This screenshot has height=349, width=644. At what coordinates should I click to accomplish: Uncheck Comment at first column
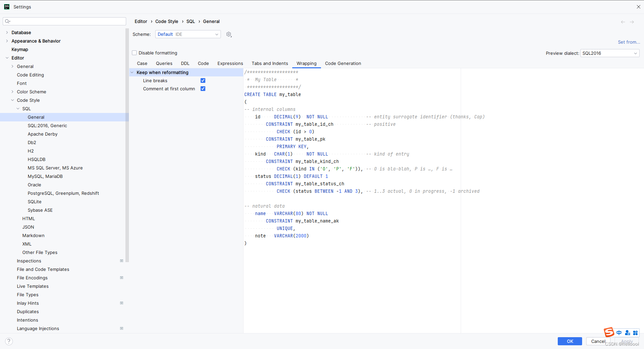click(203, 89)
